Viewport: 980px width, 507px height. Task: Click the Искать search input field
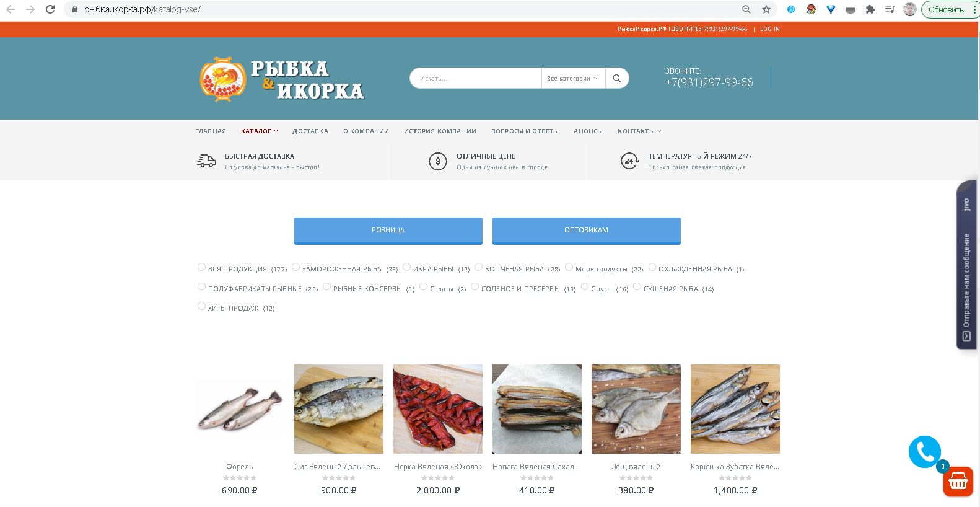tap(476, 78)
